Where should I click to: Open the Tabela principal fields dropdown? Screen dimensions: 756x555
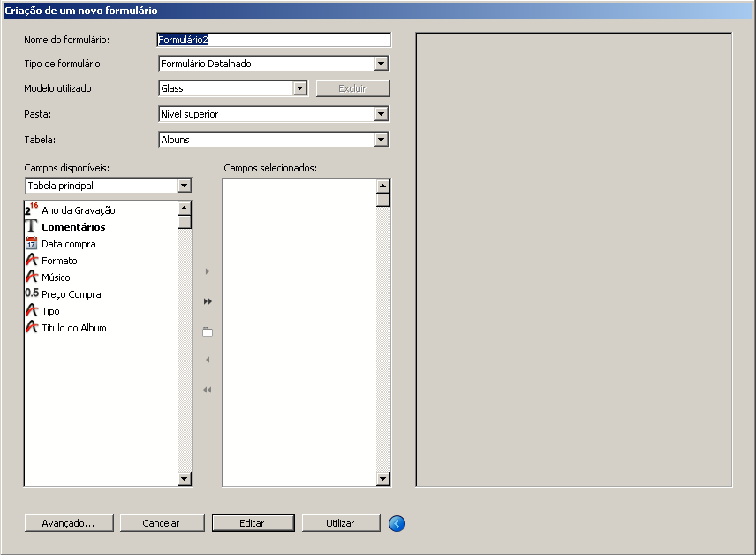click(184, 186)
